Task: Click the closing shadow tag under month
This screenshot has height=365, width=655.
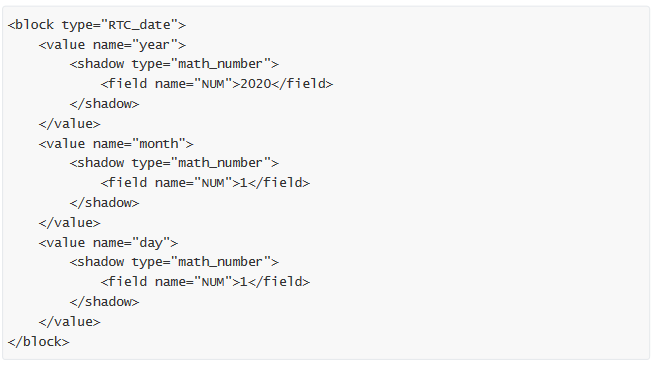Action: (x=104, y=203)
